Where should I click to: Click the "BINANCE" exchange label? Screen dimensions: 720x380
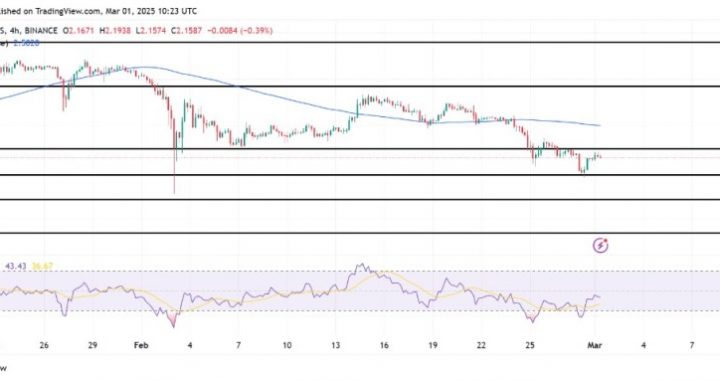coord(41,31)
